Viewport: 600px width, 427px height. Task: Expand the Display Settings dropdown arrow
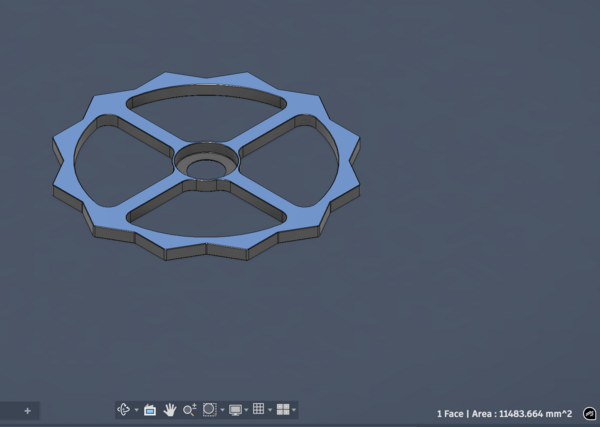click(247, 410)
